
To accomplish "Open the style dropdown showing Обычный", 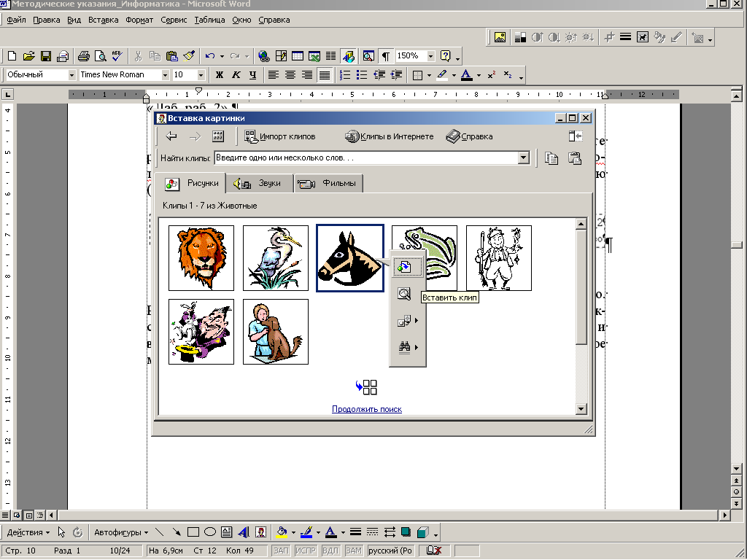I will (x=71, y=75).
